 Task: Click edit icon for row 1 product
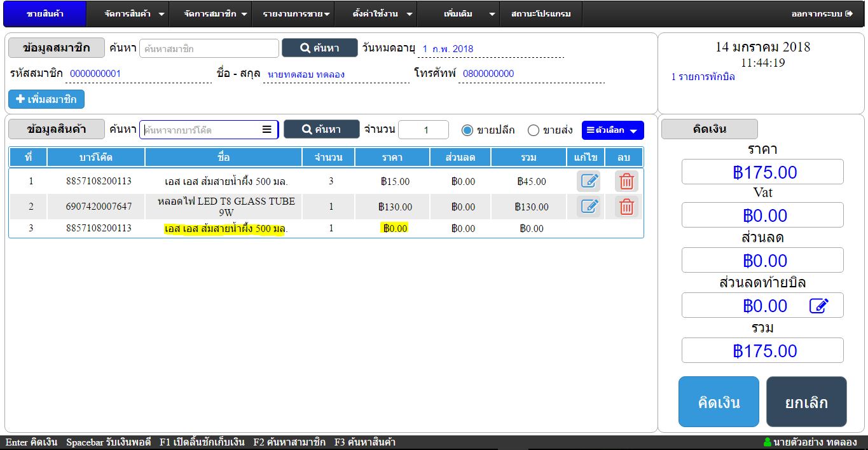coord(589,181)
